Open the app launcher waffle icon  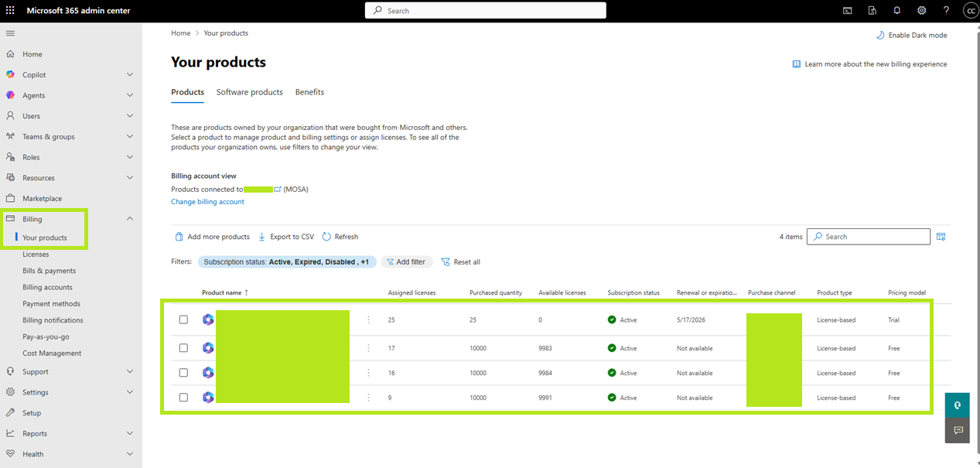[10, 11]
